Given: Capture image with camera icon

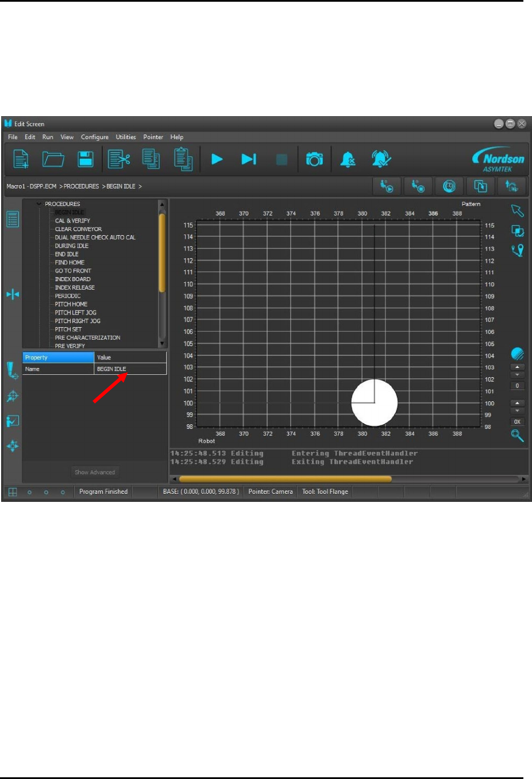Looking at the screenshot, I should click(314, 159).
